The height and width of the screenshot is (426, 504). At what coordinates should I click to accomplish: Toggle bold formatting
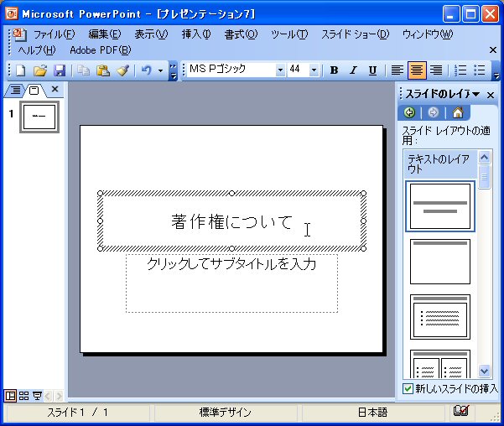(334, 70)
